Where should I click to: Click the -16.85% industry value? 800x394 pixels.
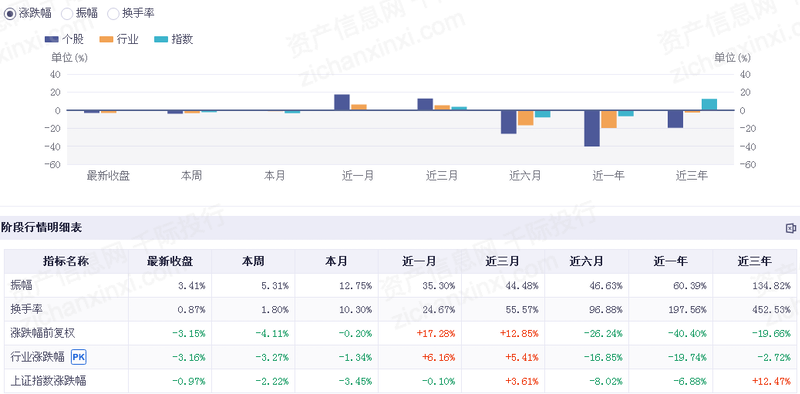(602, 357)
